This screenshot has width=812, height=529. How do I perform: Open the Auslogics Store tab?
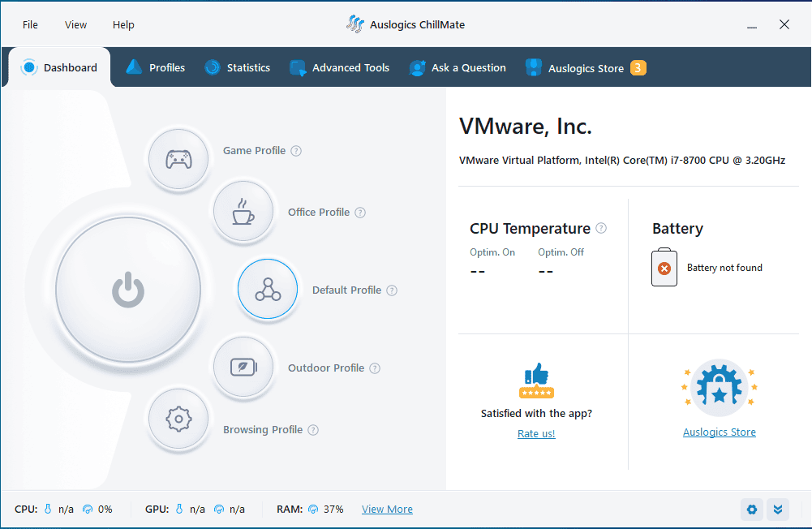[x=585, y=68]
